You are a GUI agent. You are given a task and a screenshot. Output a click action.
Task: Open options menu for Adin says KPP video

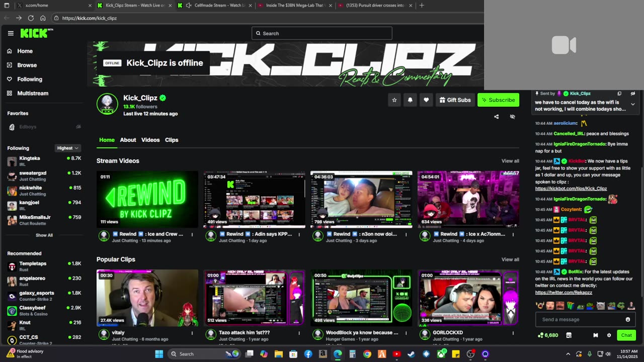coord(299,234)
